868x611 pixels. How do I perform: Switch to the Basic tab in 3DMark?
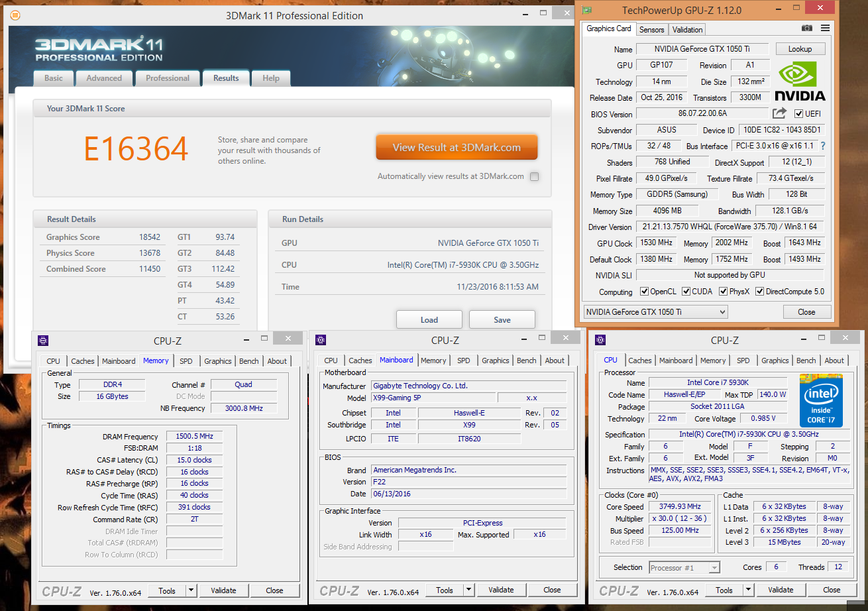54,78
